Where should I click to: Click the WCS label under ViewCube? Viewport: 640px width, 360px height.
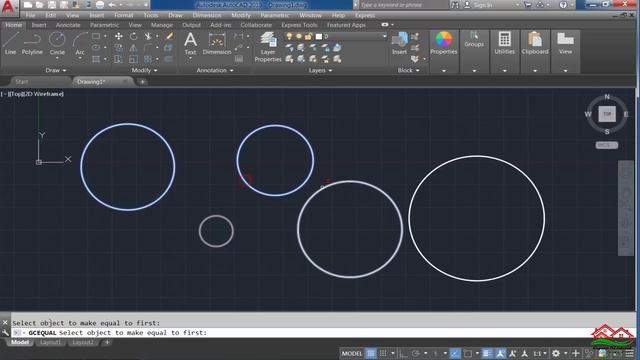click(607, 145)
